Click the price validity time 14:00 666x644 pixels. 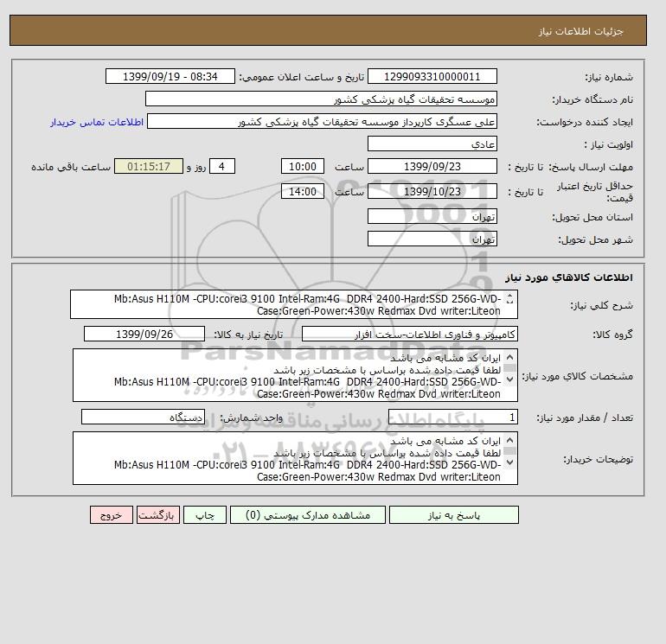click(x=303, y=191)
